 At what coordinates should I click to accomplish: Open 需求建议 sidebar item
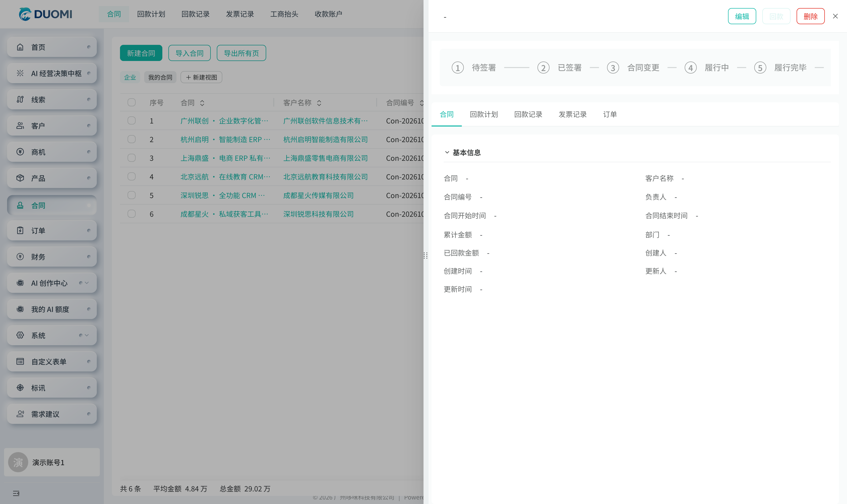pyautogui.click(x=52, y=414)
